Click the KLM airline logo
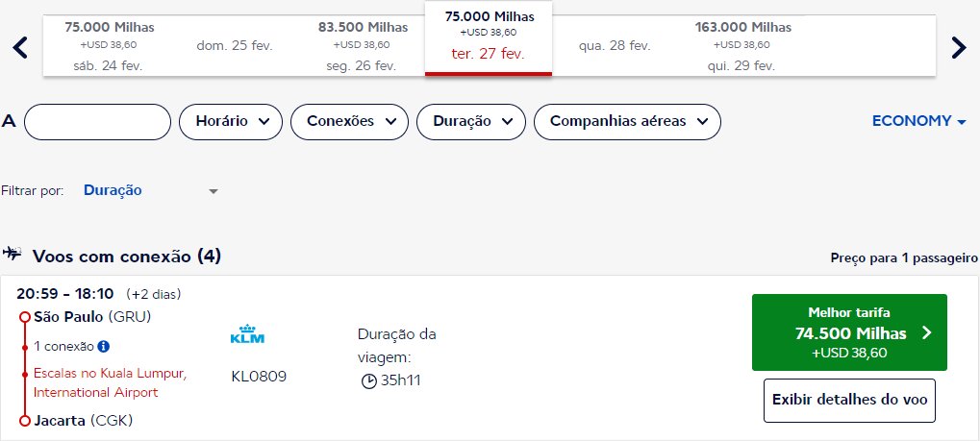The image size is (980, 441). pyautogui.click(x=247, y=334)
